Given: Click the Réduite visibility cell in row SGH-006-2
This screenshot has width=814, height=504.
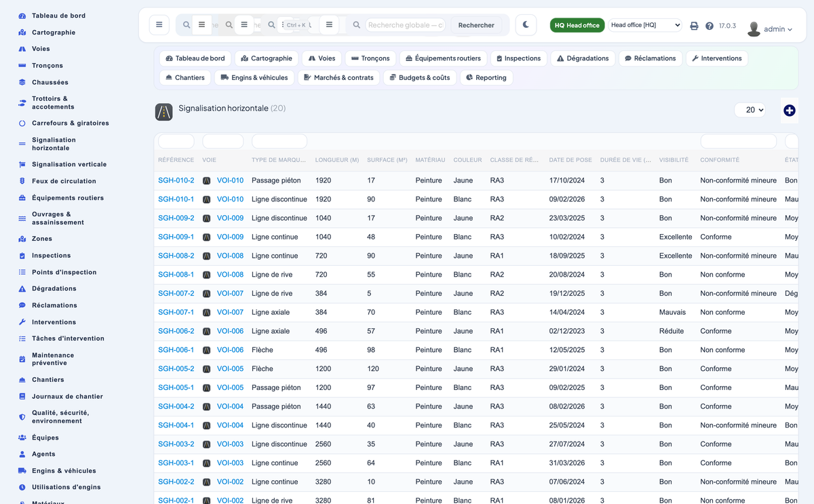Looking at the screenshot, I should click(672, 331).
